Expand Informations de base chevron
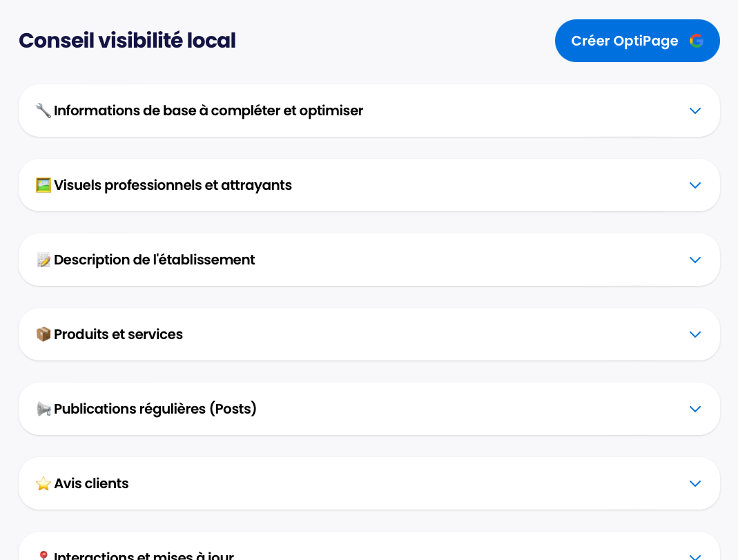 point(695,110)
